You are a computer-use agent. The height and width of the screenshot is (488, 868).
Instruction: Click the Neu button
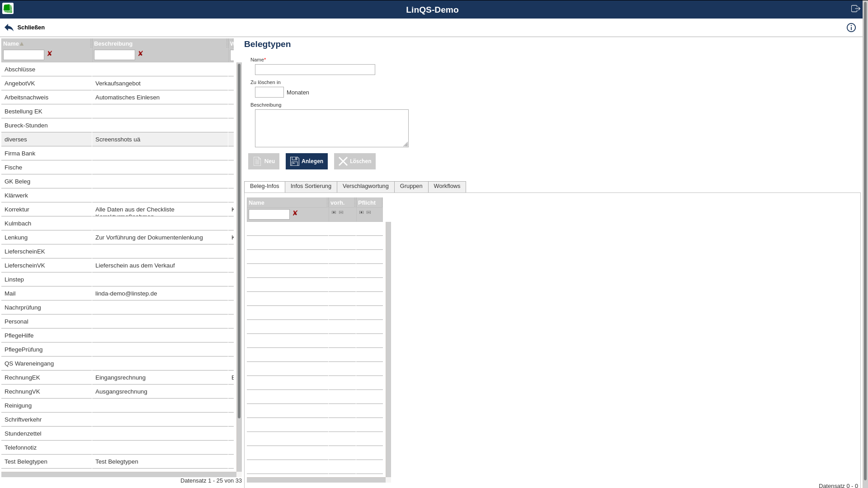[264, 161]
